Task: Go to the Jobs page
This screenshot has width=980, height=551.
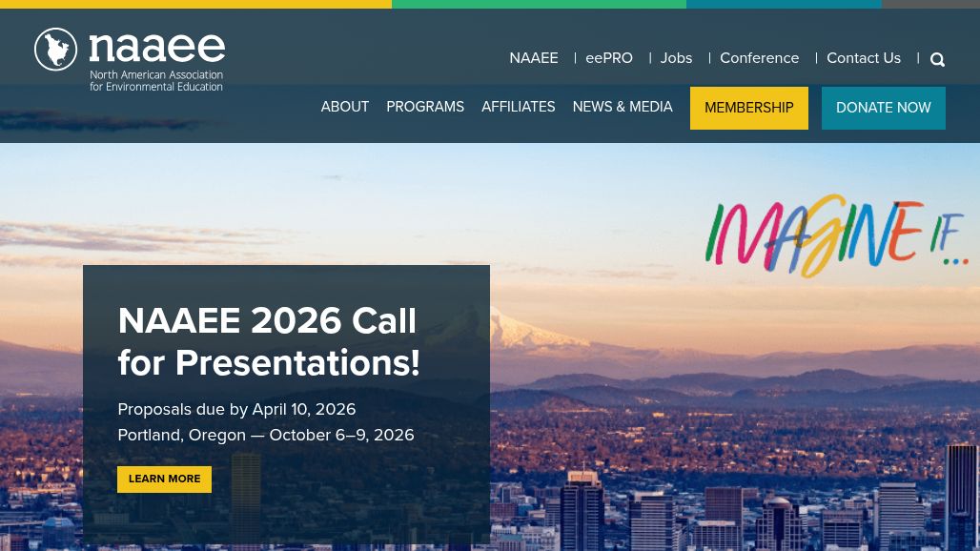Action: point(676,58)
